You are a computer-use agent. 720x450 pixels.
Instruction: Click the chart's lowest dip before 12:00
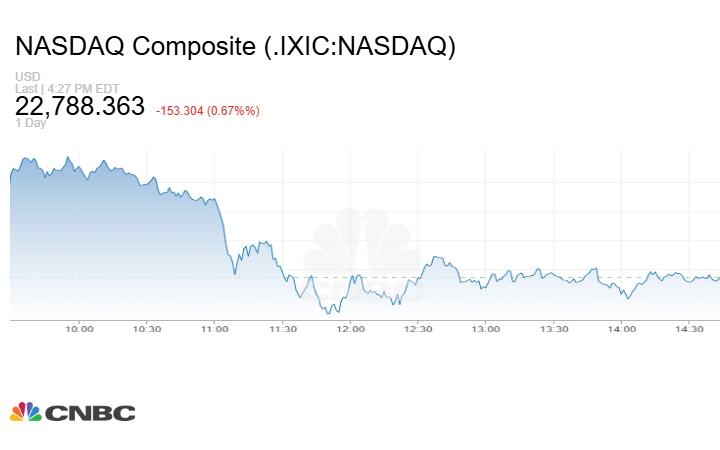click(327, 312)
